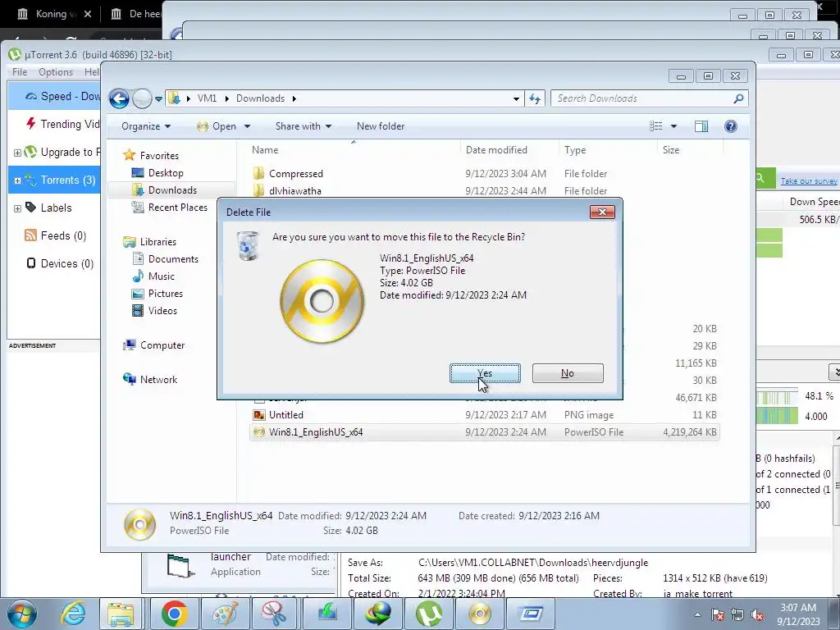Select Network in navigation pane
Image resolution: width=840 pixels, height=630 pixels.
click(158, 380)
